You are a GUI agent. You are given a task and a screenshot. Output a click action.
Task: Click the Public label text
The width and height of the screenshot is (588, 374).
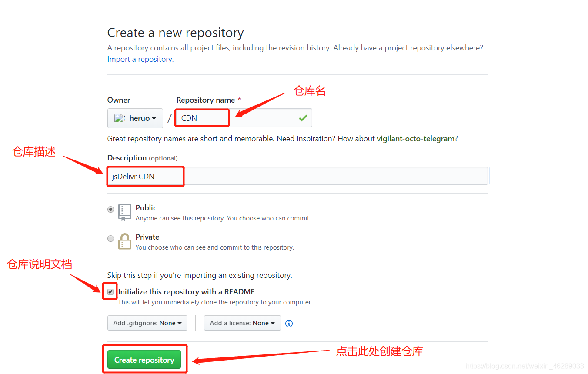point(146,208)
